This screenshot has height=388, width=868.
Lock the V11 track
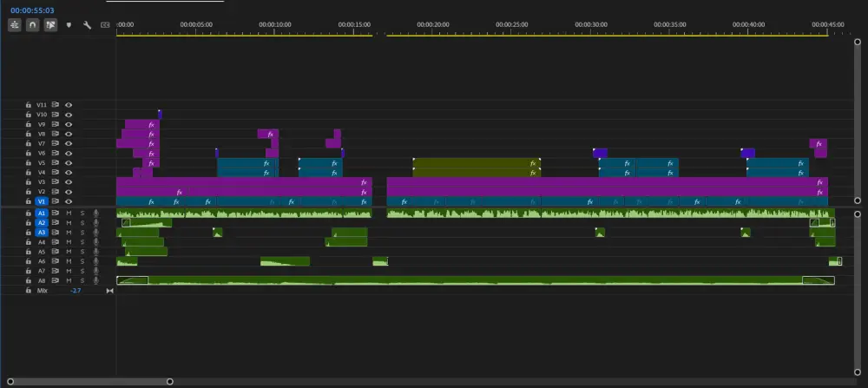coord(29,105)
